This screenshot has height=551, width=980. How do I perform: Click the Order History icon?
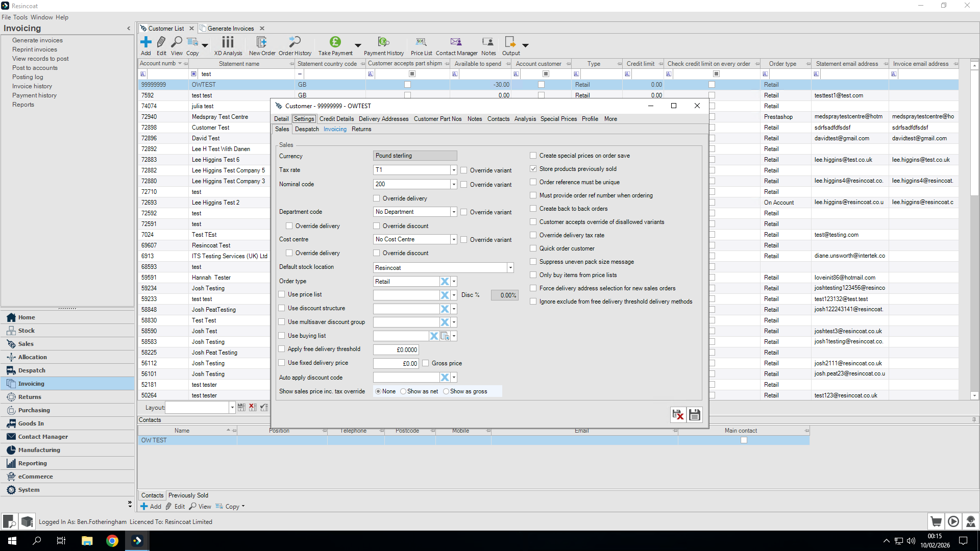pyautogui.click(x=295, y=42)
